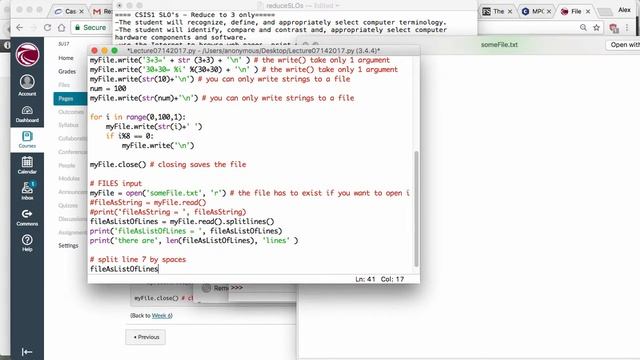Collapse the Canvas global navigation sidebar
Screen dimensions: 640x360
27,352
